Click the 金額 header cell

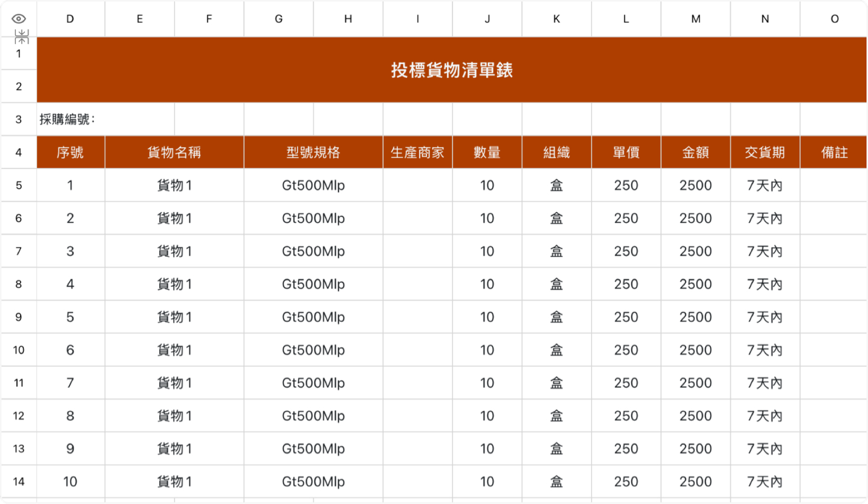pos(695,152)
